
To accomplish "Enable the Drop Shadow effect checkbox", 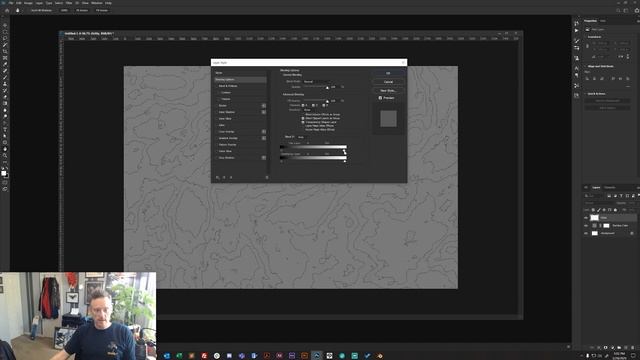I will [217, 158].
